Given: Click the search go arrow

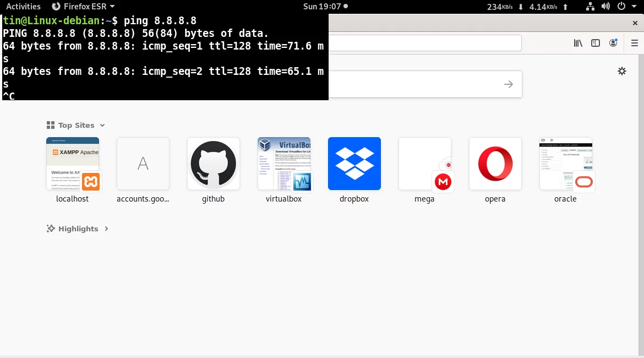Looking at the screenshot, I should (x=509, y=84).
